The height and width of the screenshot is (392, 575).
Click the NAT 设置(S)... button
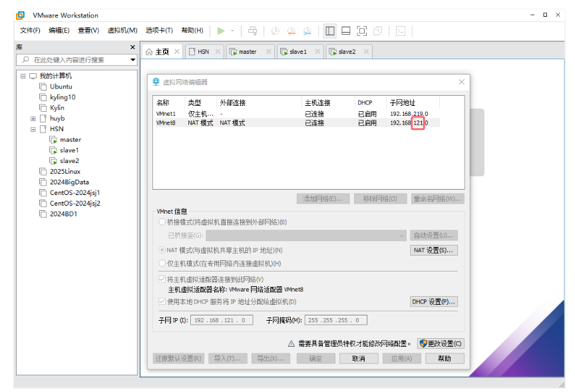coord(433,250)
